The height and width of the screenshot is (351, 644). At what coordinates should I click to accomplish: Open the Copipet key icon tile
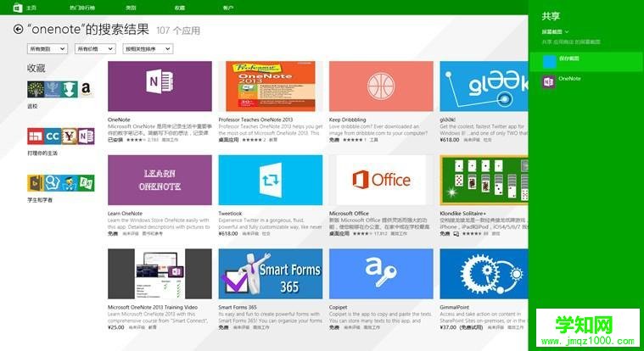[x=381, y=274]
